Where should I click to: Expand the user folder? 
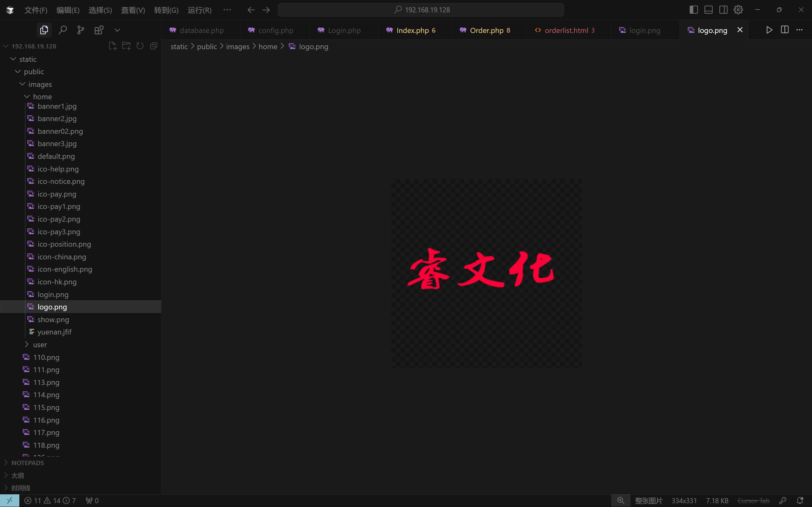[40, 345]
